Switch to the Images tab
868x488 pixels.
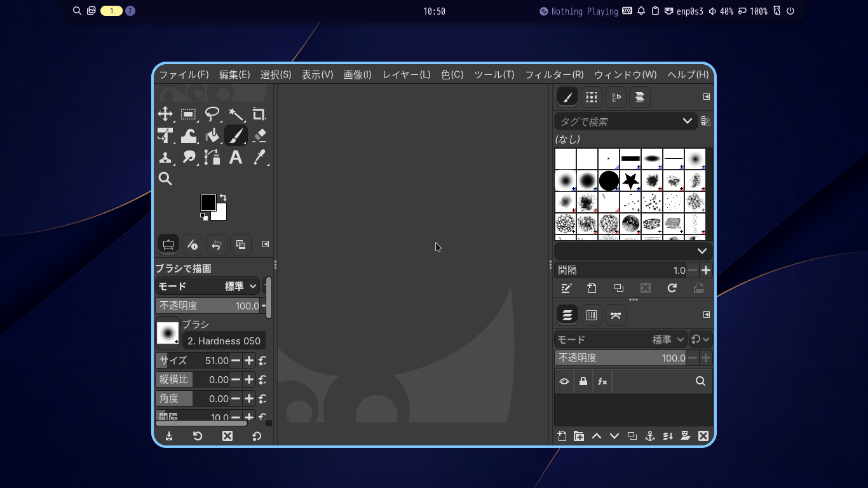[x=241, y=245]
